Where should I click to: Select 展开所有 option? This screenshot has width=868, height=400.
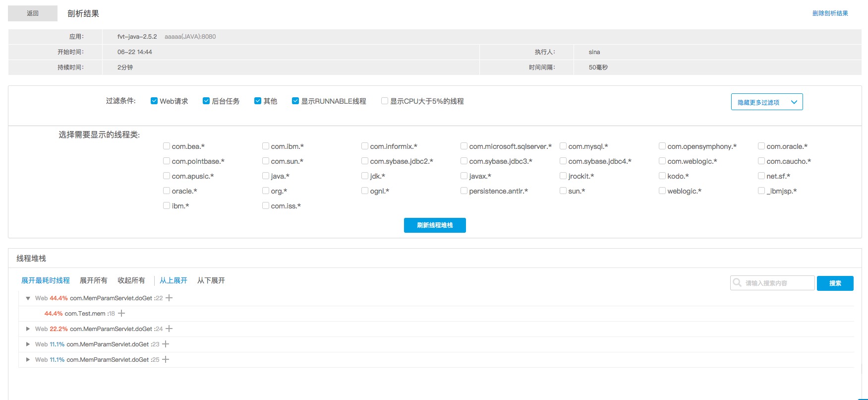(x=94, y=280)
